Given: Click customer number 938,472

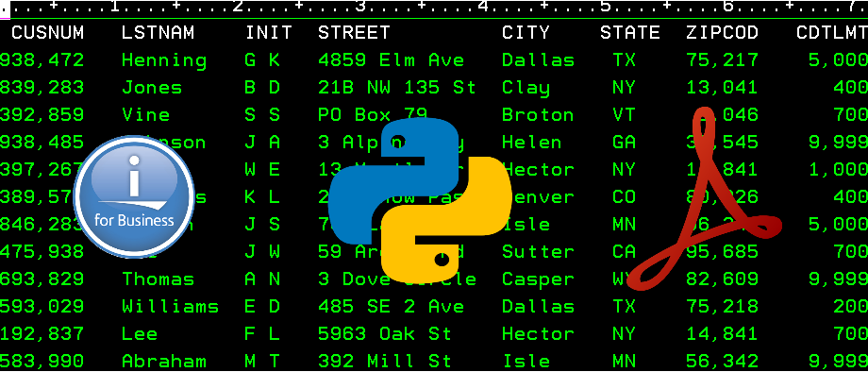Looking at the screenshot, I should pos(42,60).
